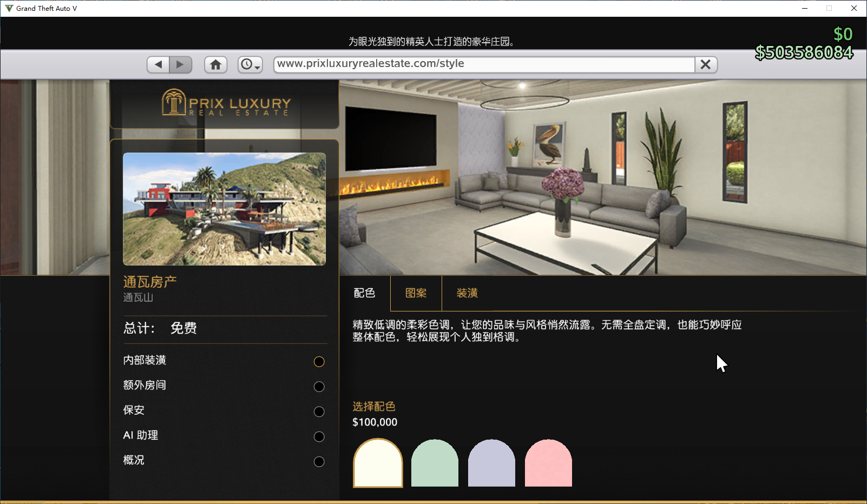Minimize the Grand Theft Auto V window
The width and height of the screenshot is (867, 504).
click(x=805, y=8)
